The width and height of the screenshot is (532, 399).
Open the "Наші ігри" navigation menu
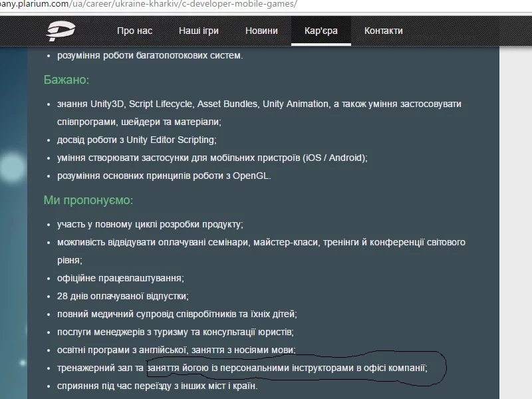[198, 31]
